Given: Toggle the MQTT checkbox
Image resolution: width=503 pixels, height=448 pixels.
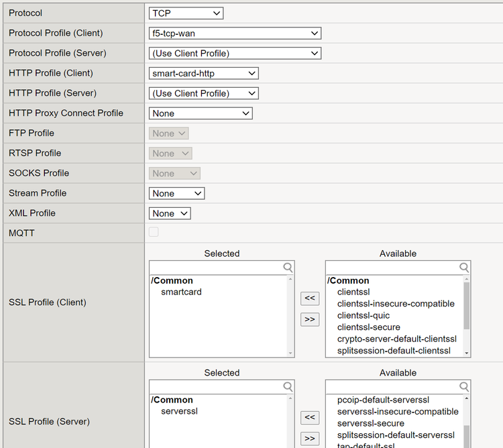Looking at the screenshot, I should 154,232.
